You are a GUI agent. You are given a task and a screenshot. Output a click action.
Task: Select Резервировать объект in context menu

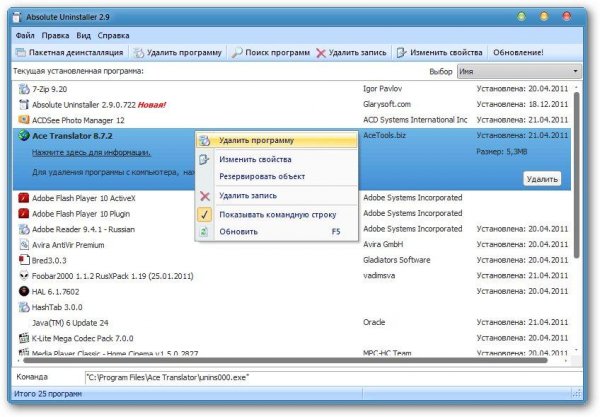point(277,177)
